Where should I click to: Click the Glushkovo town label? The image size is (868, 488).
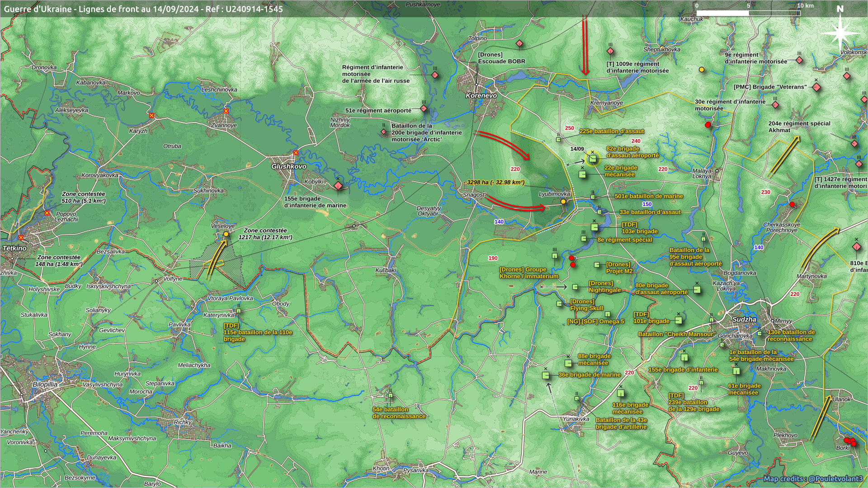click(288, 167)
